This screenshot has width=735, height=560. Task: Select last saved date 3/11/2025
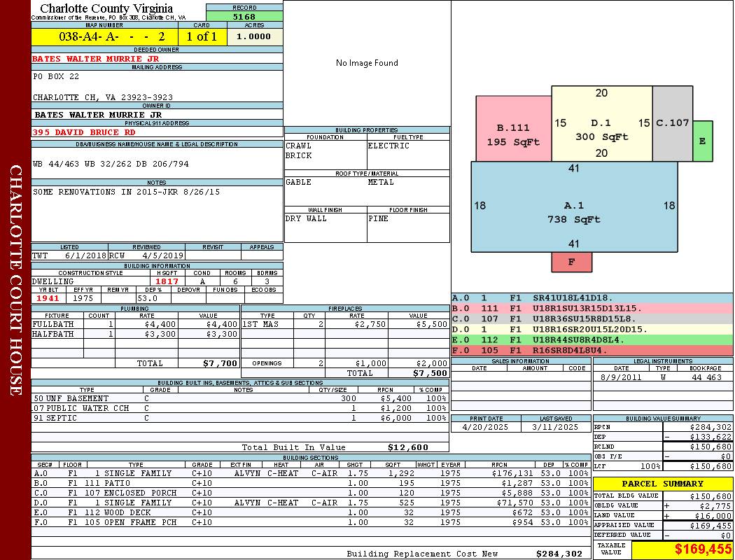(x=556, y=428)
